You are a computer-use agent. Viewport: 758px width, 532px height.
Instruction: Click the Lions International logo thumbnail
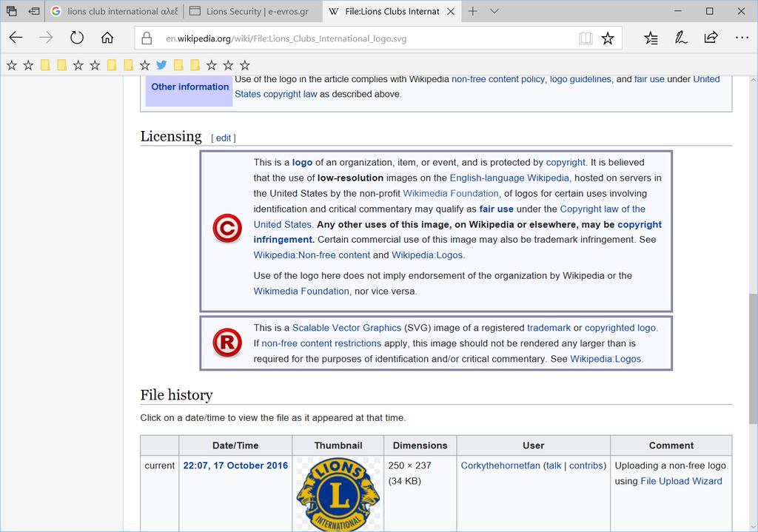tap(338, 494)
